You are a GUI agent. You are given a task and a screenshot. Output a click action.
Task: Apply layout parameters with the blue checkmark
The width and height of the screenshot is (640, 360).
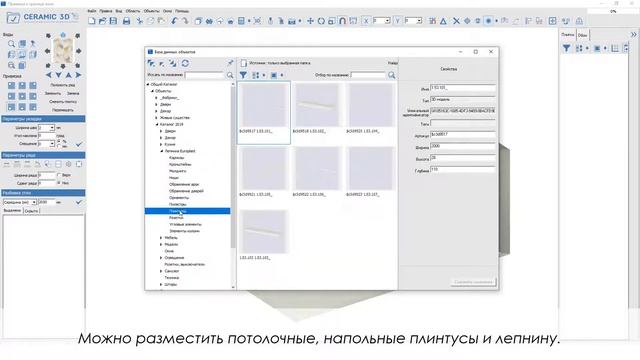pos(79,144)
